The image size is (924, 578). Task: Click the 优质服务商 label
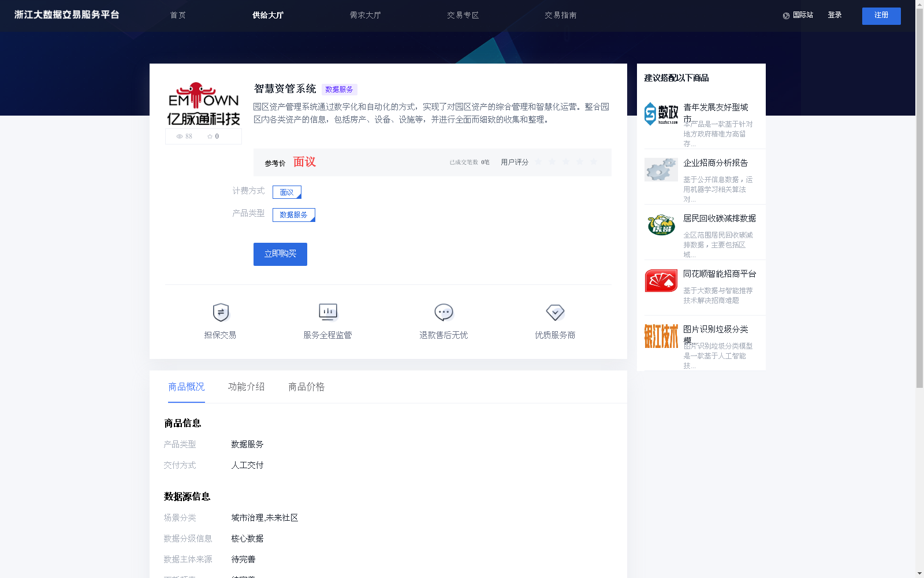(555, 335)
